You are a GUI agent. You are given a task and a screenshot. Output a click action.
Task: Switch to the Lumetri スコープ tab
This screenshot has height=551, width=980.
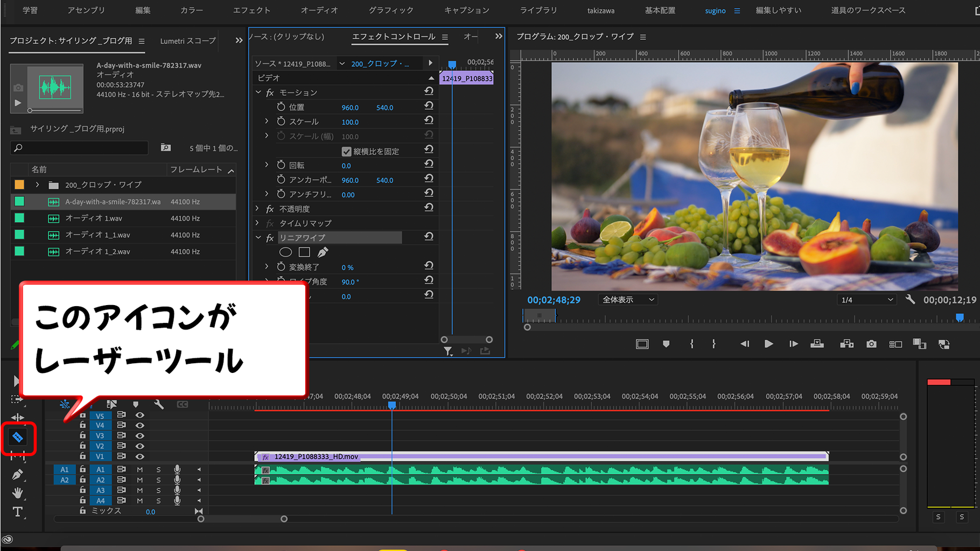pyautogui.click(x=187, y=40)
